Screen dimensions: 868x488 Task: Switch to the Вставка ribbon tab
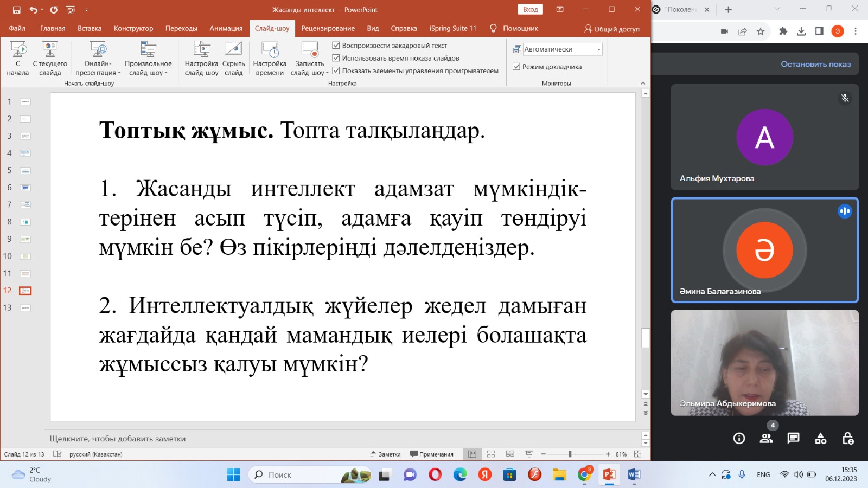[90, 28]
